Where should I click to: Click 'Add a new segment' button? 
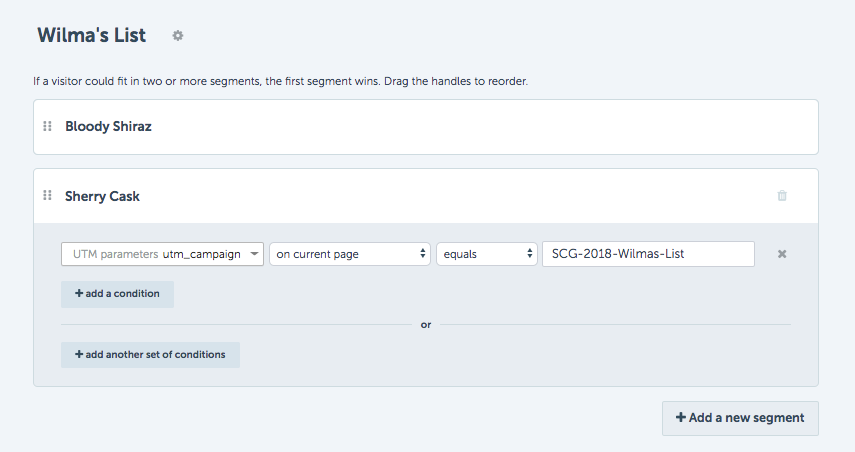pos(740,418)
